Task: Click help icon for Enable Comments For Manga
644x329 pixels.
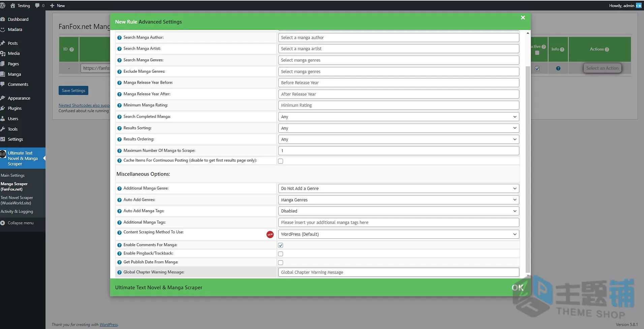Action: [119, 245]
